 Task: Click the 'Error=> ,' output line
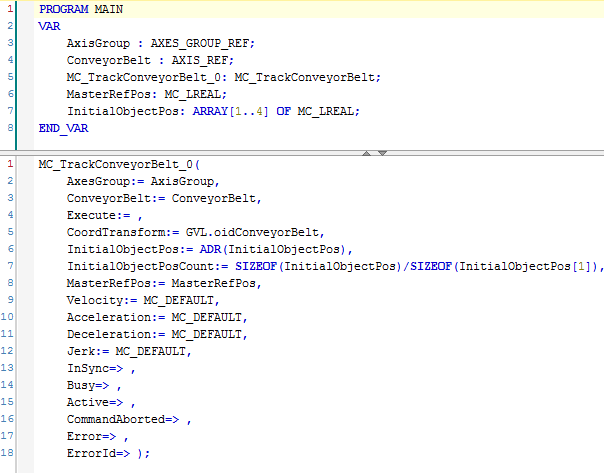click(x=97, y=436)
